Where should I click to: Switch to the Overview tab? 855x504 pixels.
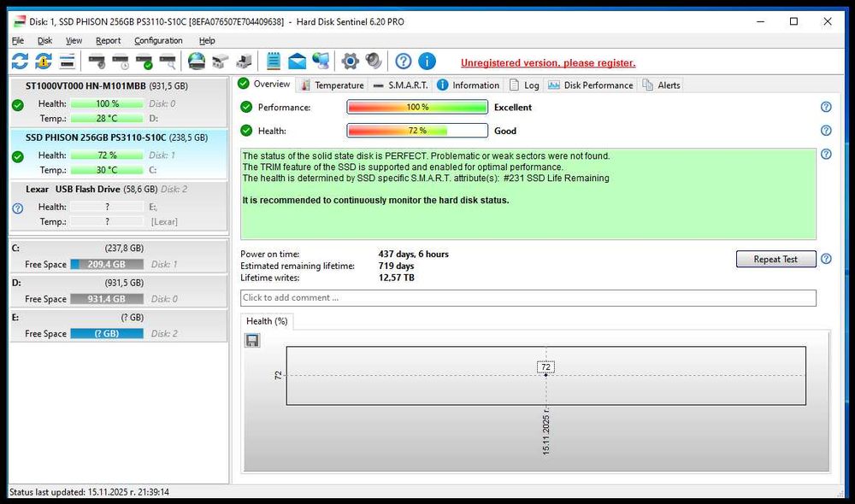pos(265,84)
